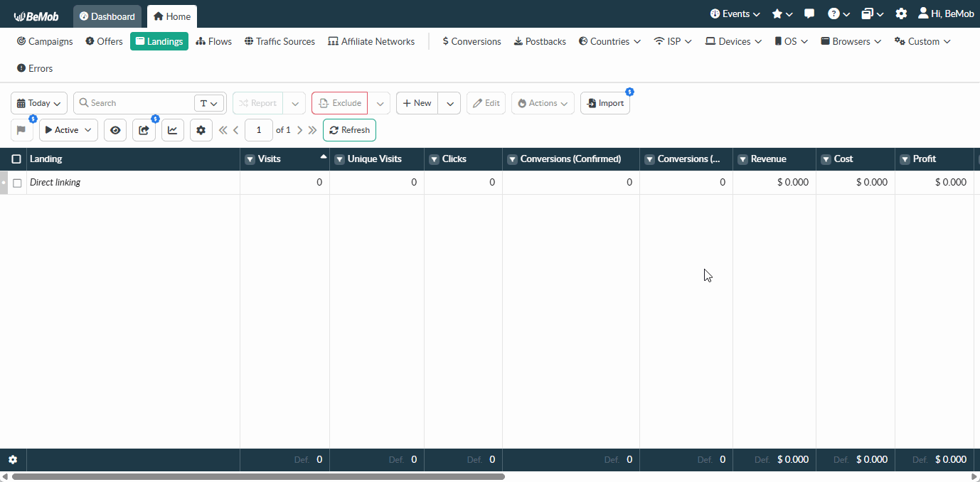
Task: Open the Devices dropdown
Action: pyautogui.click(x=734, y=41)
